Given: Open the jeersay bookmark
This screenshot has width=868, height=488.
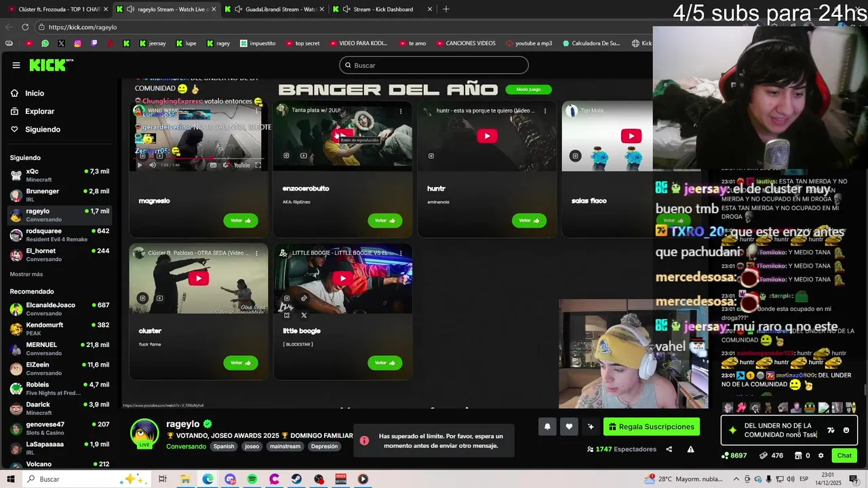Looking at the screenshot, I should tap(153, 43).
